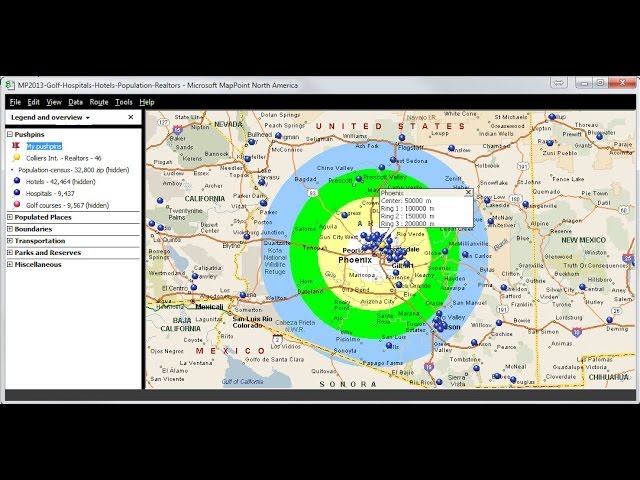640x480 pixels.
Task: Click the blue Hotels pushpin icon in legend
Action: click(17, 181)
